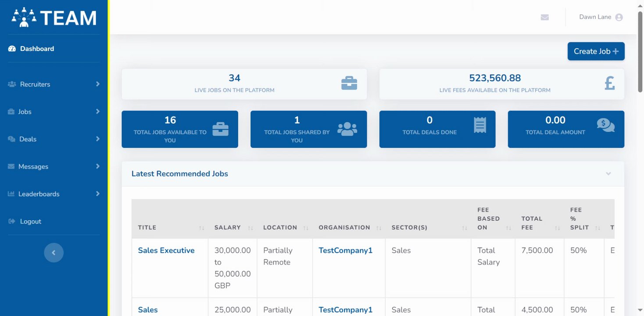Collapse the Latest Recommended Jobs panel
The width and height of the screenshot is (644, 316).
pyautogui.click(x=608, y=174)
